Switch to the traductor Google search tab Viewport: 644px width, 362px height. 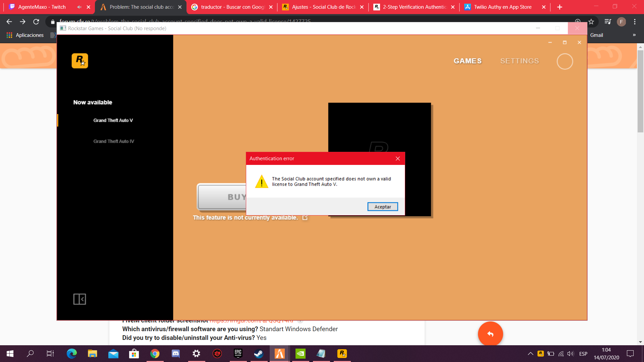click(x=233, y=7)
